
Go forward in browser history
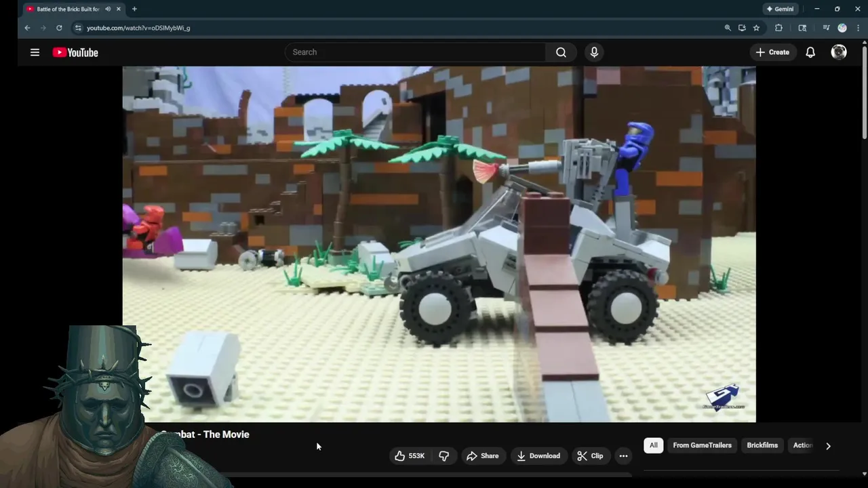pyautogui.click(x=43, y=28)
